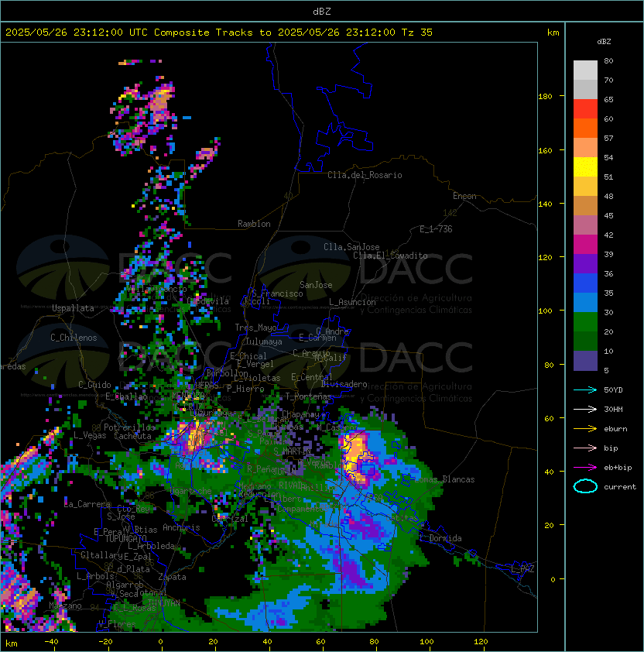Select the slate 5-10 dBZ legend swatch
The image size is (644, 652).
(585, 361)
